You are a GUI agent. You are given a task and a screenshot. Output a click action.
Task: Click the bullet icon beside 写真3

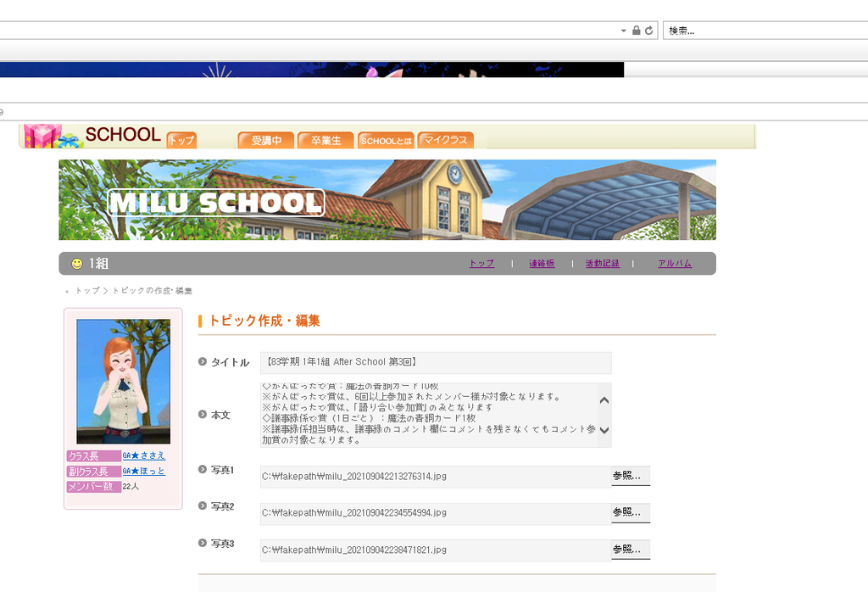(x=203, y=543)
